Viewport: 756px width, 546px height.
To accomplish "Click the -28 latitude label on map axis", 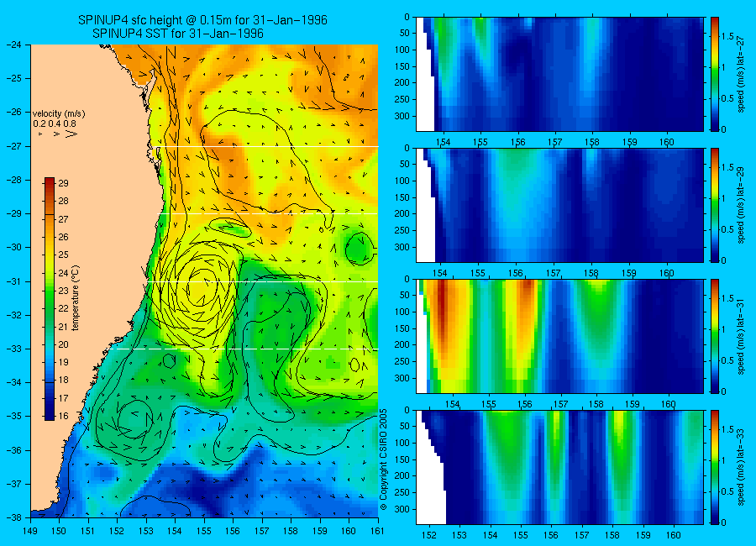I will pyautogui.click(x=13, y=180).
